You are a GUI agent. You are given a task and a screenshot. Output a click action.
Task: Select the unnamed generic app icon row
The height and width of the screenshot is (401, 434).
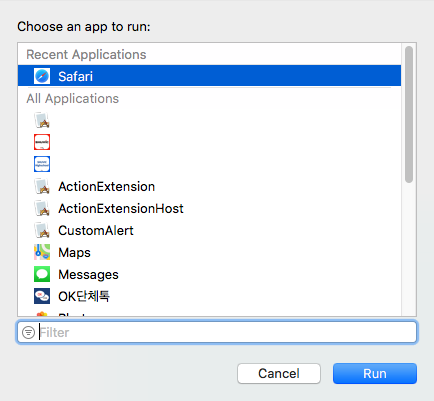(209, 120)
